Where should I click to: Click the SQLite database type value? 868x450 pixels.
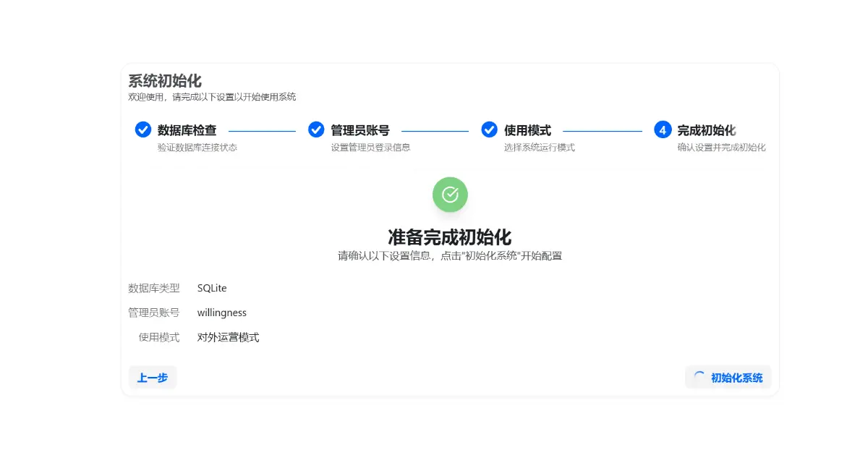click(213, 288)
